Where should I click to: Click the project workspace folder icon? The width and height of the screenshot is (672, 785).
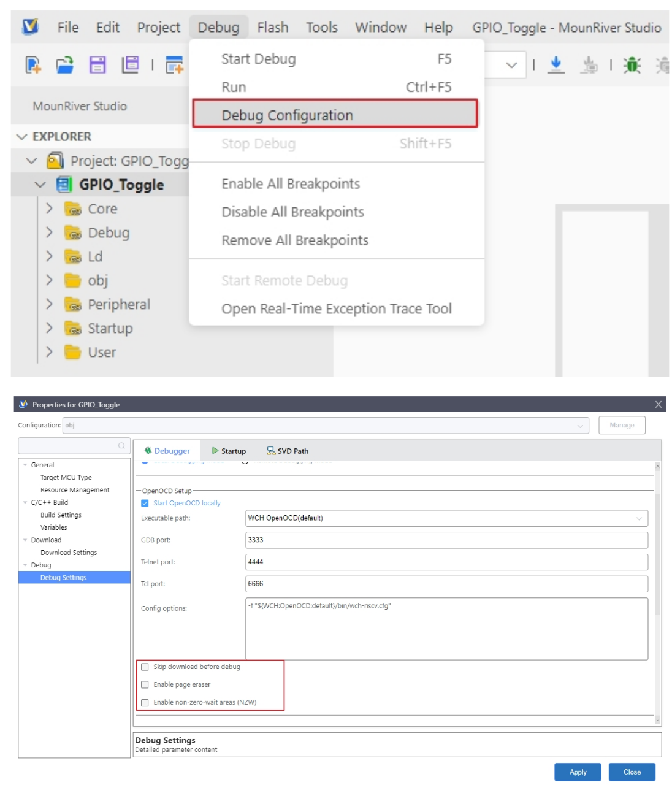click(x=55, y=161)
